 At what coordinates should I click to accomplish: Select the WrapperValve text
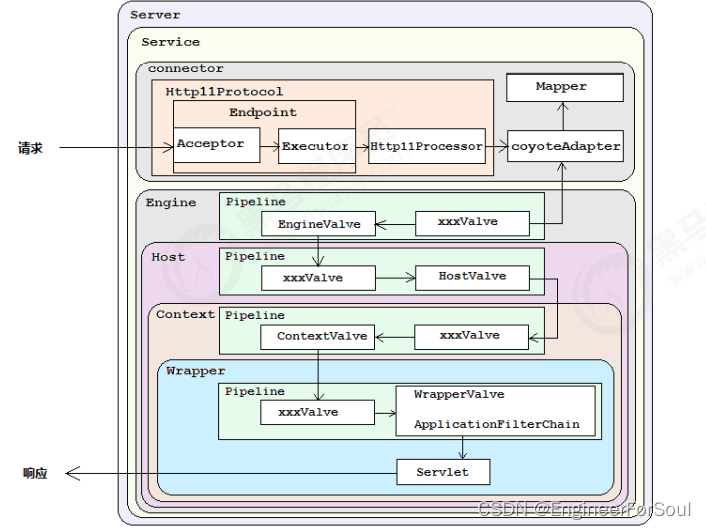click(459, 394)
